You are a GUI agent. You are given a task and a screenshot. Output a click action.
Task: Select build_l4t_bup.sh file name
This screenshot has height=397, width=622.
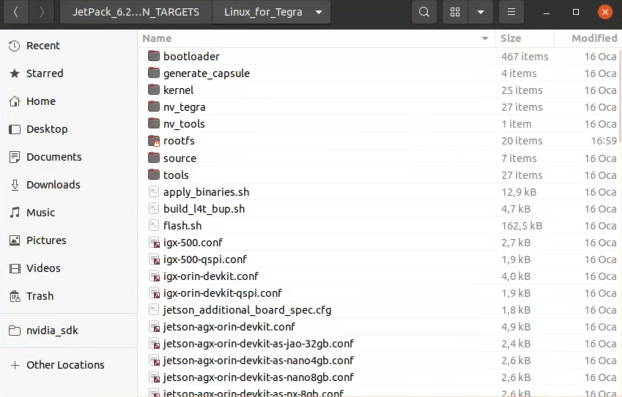[204, 209]
